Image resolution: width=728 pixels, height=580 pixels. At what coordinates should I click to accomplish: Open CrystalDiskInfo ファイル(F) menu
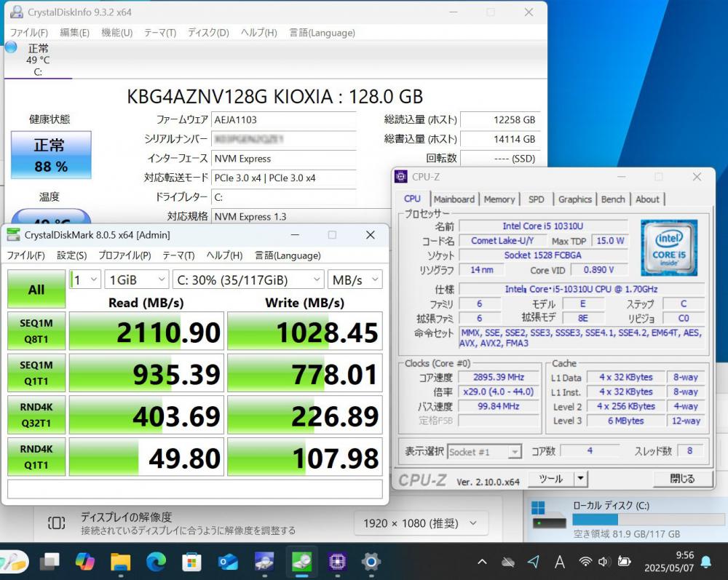[29, 33]
